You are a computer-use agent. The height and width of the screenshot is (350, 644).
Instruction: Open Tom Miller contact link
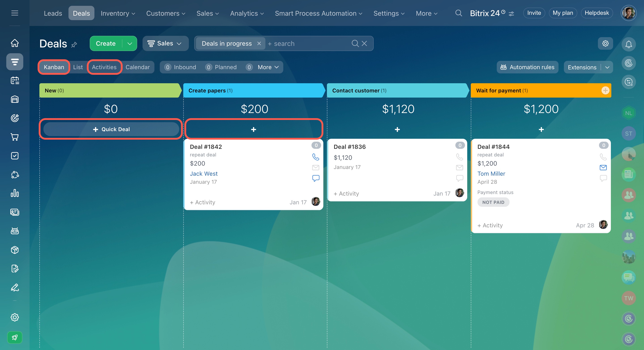tap(491, 173)
